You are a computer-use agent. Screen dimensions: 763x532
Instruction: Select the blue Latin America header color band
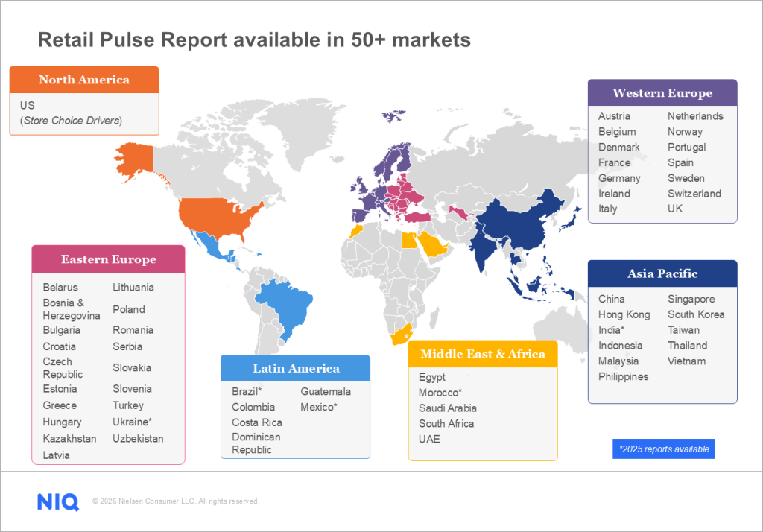tap(295, 367)
